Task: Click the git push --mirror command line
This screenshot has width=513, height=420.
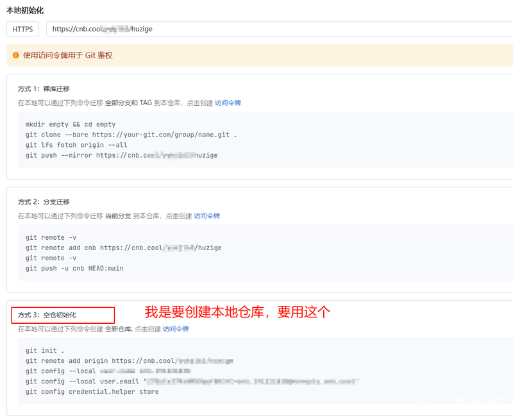Action: (x=121, y=155)
